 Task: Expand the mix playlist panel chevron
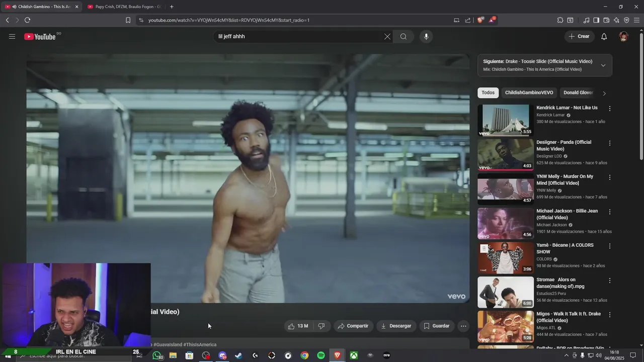(x=603, y=65)
